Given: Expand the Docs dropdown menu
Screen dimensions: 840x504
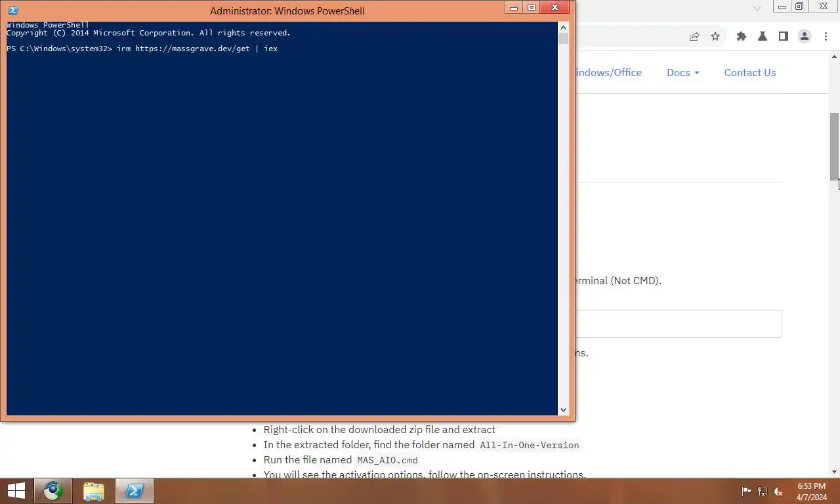Looking at the screenshot, I should (683, 73).
